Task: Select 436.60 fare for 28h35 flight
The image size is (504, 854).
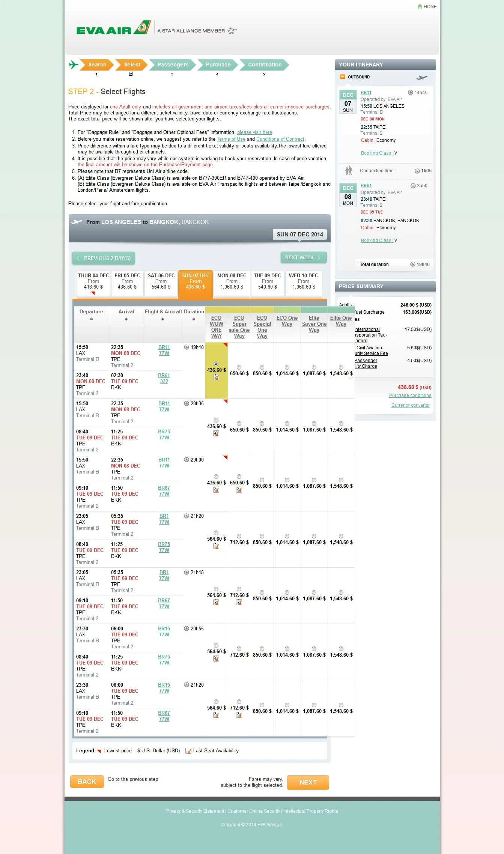Action: (x=216, y=420)
